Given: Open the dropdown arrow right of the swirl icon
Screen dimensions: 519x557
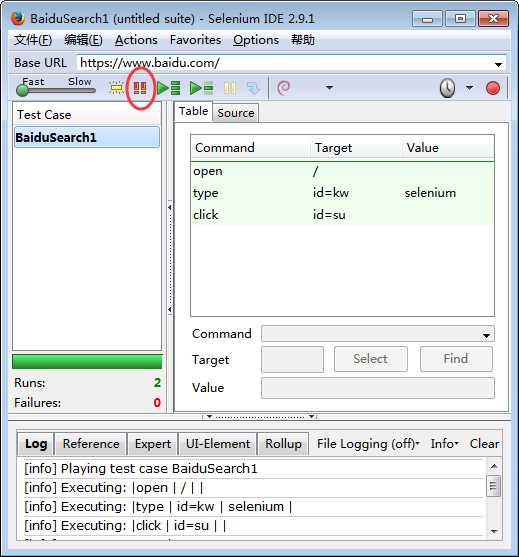Looking at the screenshot, I should [329, 87].
